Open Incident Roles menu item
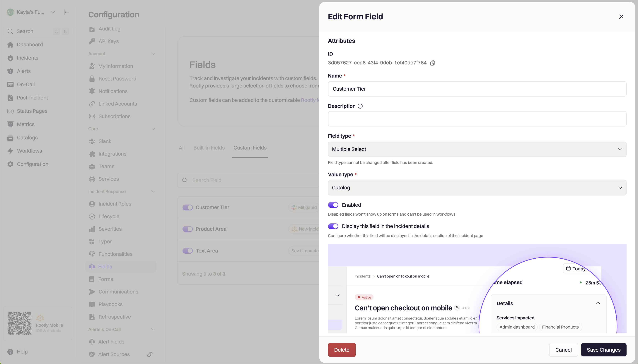Image resolution: width=638 pixels, height=364 pixels. (x=121, y=204)
